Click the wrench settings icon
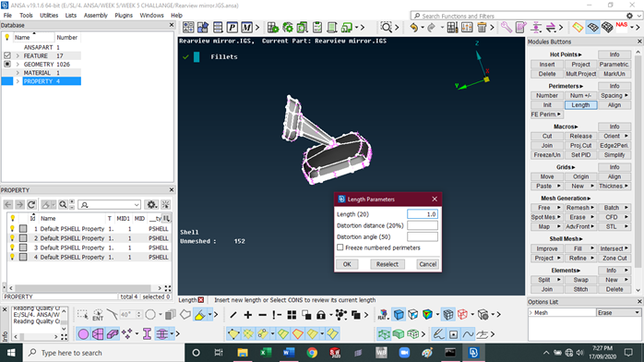 [506, 28]
